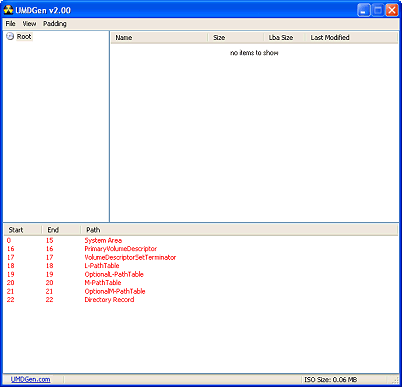Click the UMDGen app icon in title bar

click(8, 10)
